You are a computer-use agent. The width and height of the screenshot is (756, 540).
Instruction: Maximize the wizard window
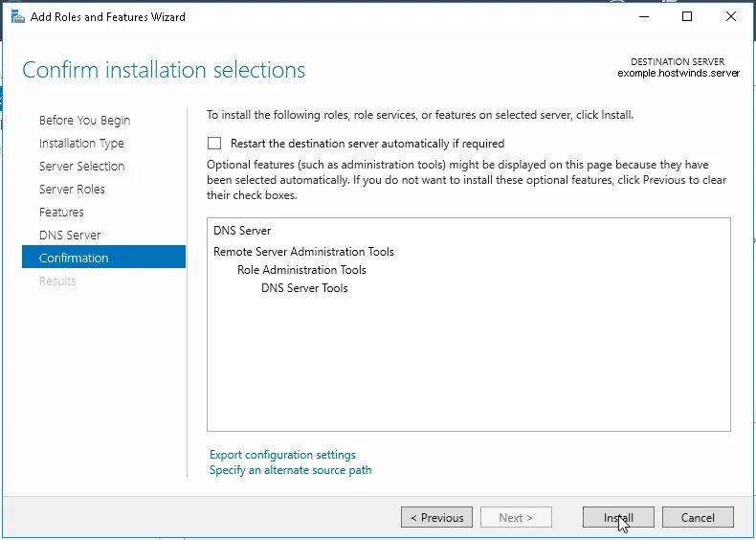pyautogui.click(x=687, y=17)
